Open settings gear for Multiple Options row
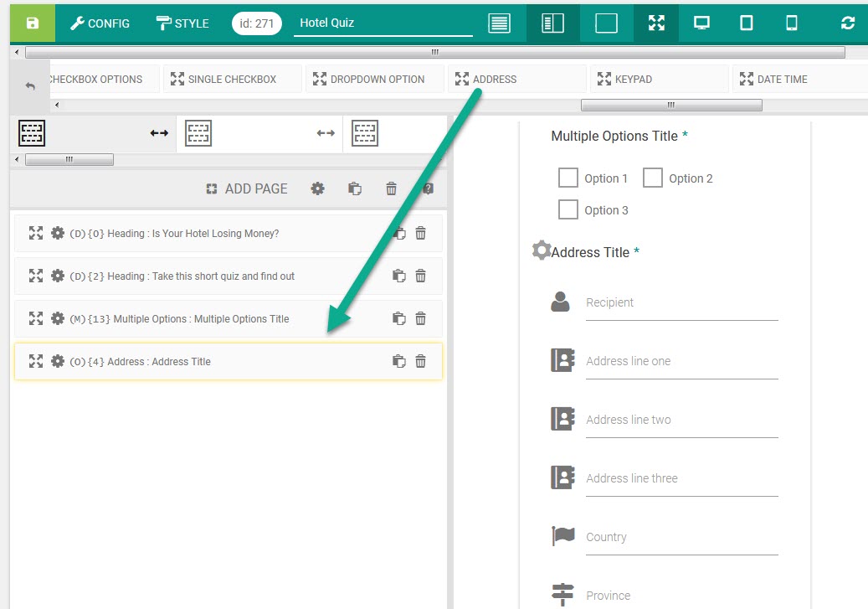The image size is (868, 609). (58, 318)
